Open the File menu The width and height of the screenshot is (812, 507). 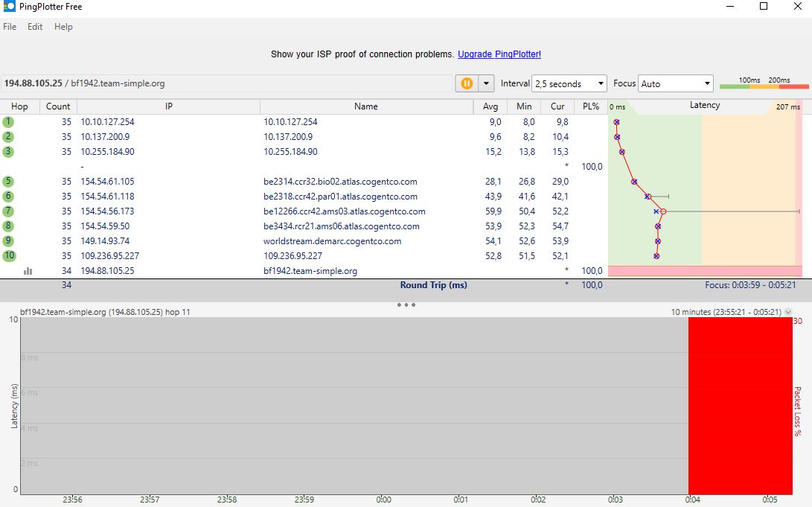(x=10, y=26)
